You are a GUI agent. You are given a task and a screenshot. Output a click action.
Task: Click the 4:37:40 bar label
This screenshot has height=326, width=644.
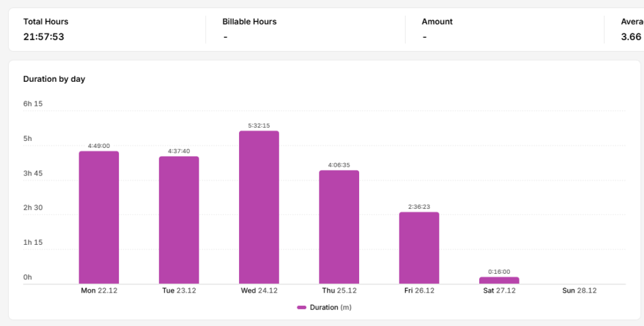[179, 151]
